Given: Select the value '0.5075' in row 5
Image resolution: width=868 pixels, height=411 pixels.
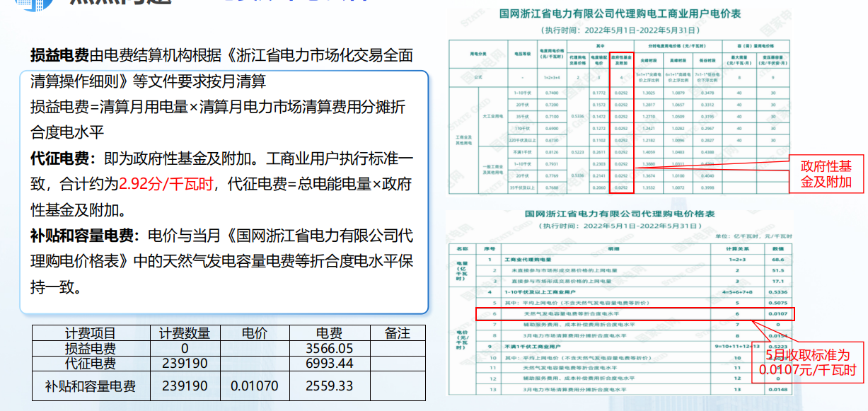Looking at the screenshot, I should [777, 303].
